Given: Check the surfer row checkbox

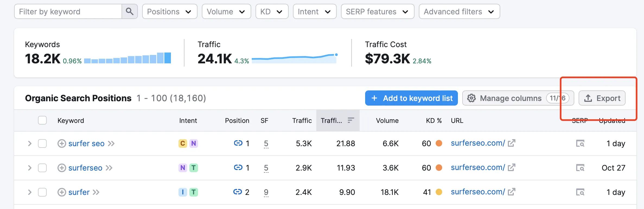Looking at the screenshot, I should click(x=42, y=192).
